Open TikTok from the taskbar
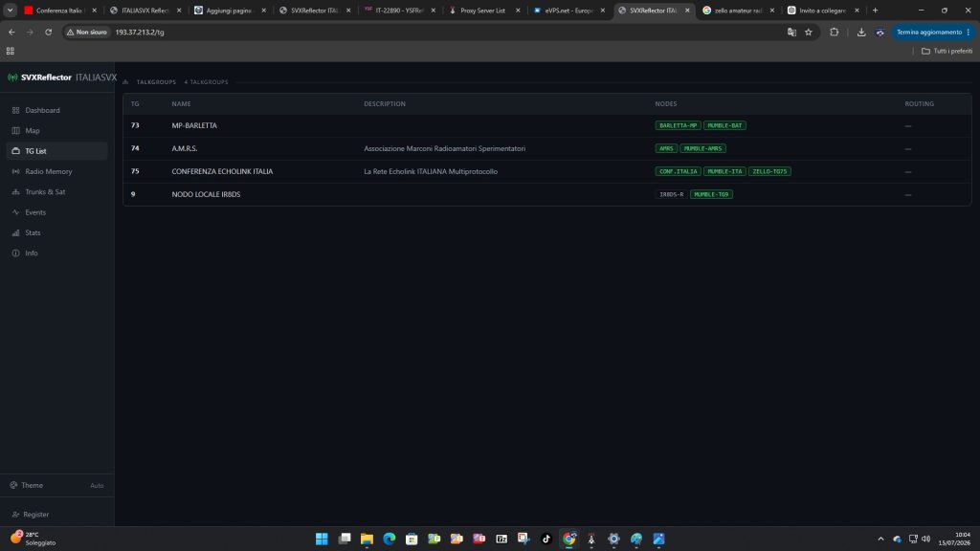This screenshot has height=551, width=980. [546, 539]
